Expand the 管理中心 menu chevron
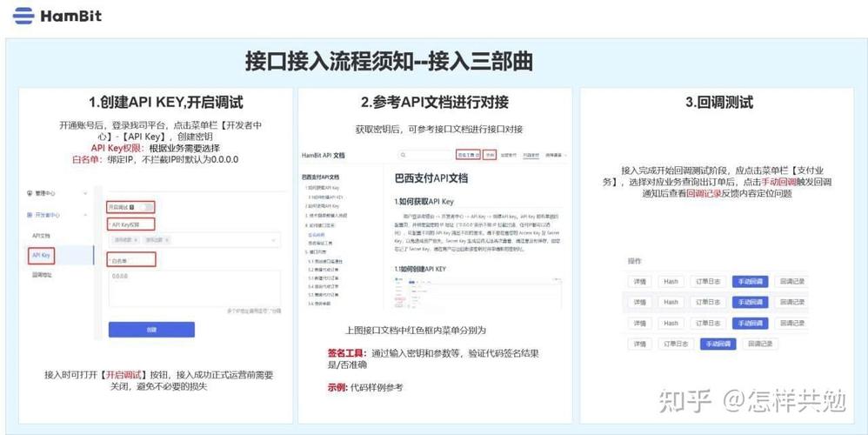This screenshot has height=435, width=868. pyautogui.click(x=85, y=193)
